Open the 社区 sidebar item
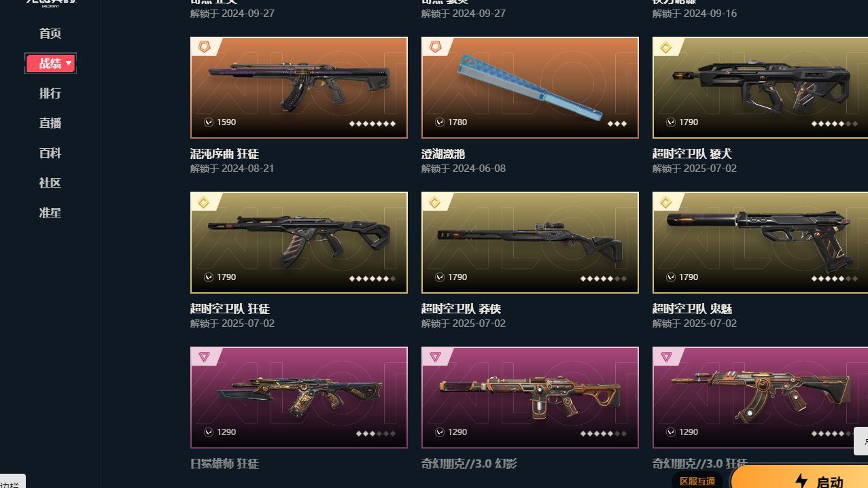This screenshot has width=868, height=488. tap(50, 183)
